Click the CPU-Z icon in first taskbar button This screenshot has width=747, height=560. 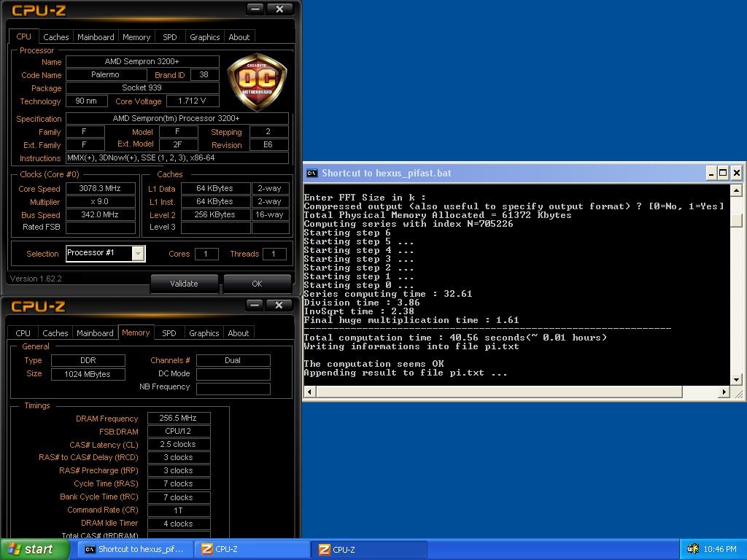tap(206, 549)
